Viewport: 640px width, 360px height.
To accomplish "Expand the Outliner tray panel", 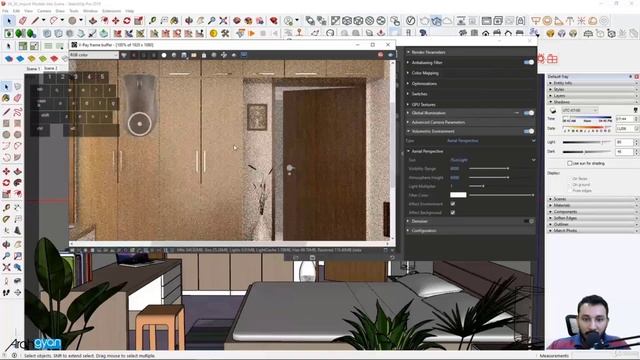I will coord(593,224).
